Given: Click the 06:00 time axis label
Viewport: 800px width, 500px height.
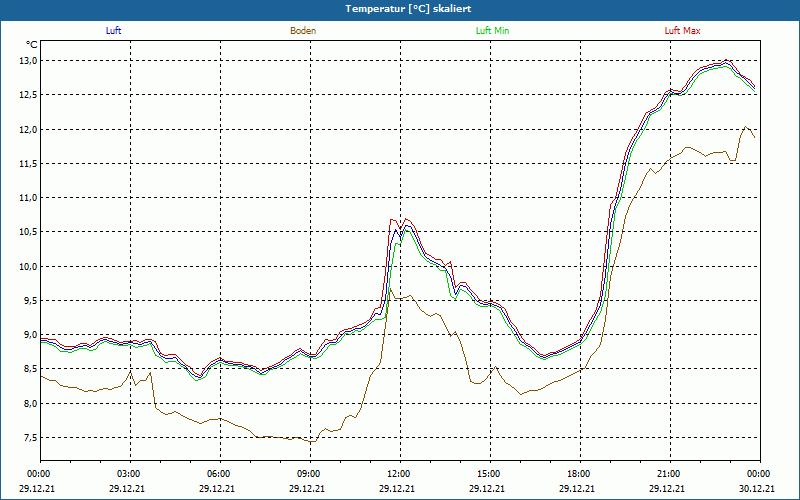Looking at the screenshot, I should pyautogui.click(x=217, y=474).
